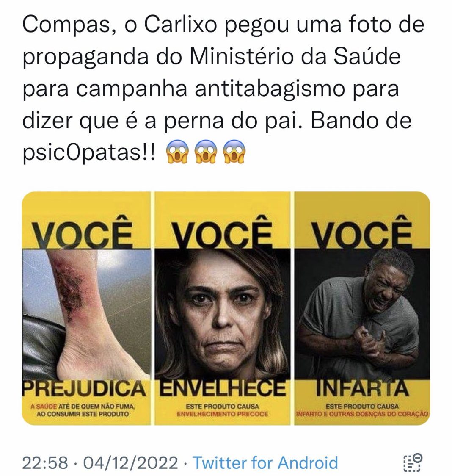Open the heart attack poster image

click(362, 308)
